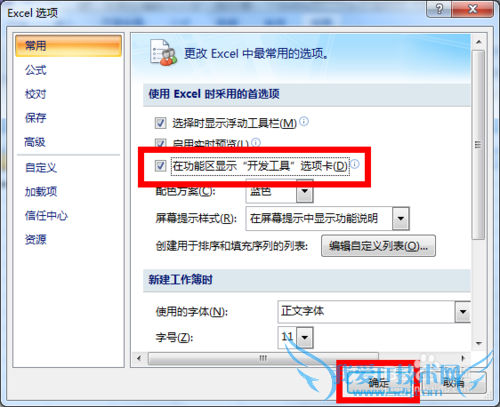Click the vertical scrollbar down arrow
Viewport: 500px width, 407px height.
tap(479, 343)
